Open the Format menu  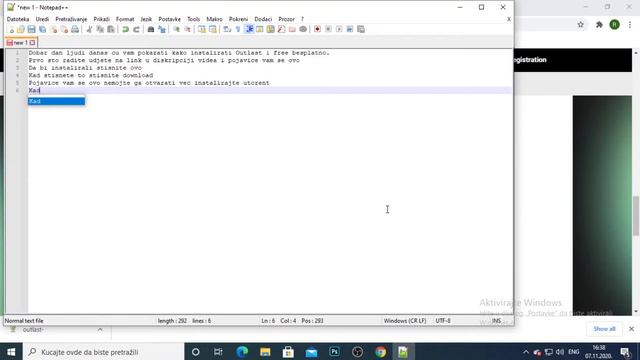[x=125, y=19]
